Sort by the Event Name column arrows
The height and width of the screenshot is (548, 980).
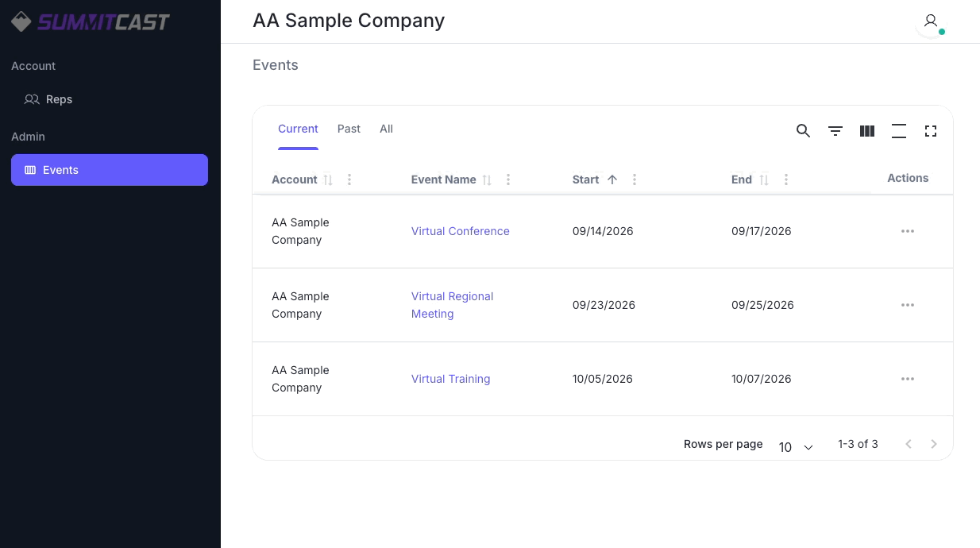point(488,180)
